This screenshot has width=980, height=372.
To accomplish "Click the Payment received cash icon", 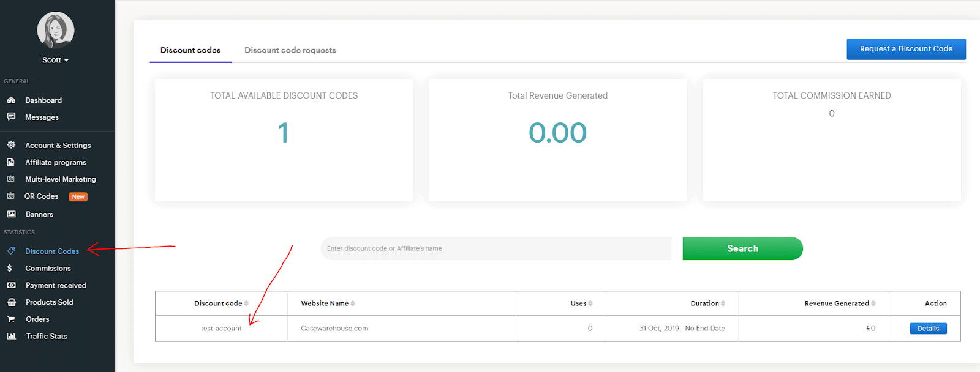I will coord(11,285).
